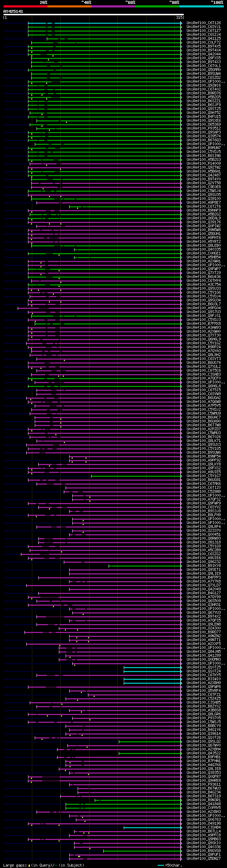
Task: Select hit label UniRef100_C6T126
Action: click(x=204, y=23)
